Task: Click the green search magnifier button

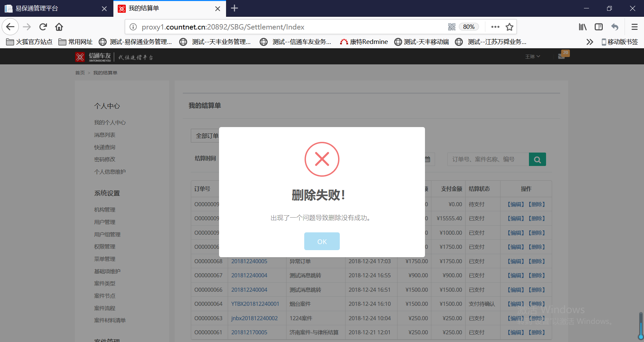Action: pyautogui.click(x=537, y=159)
